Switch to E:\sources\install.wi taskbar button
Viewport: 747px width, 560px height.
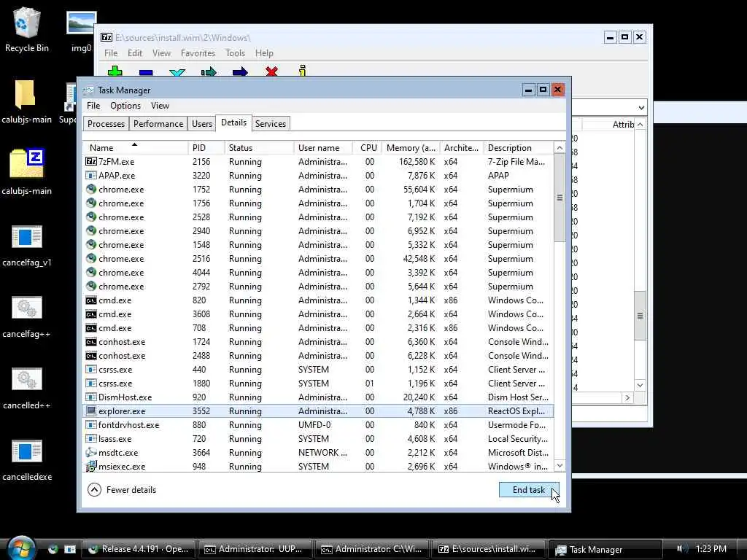(488, 549)
